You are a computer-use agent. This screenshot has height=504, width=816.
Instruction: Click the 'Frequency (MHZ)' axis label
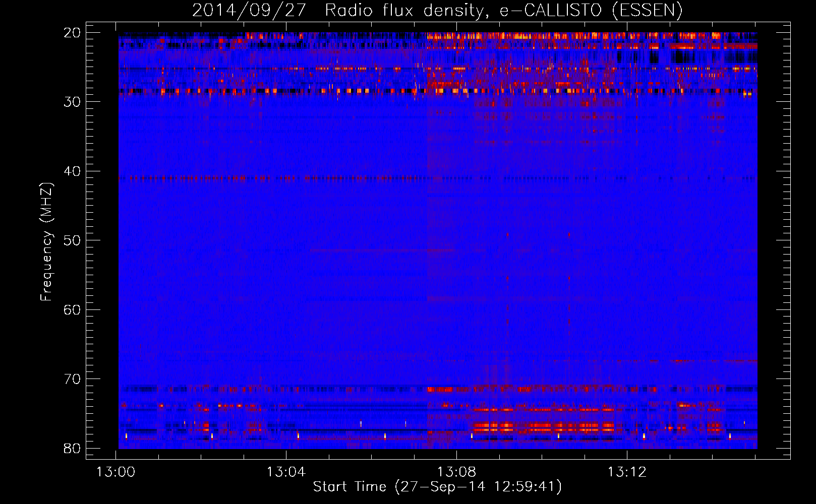[x=46, y=242]
